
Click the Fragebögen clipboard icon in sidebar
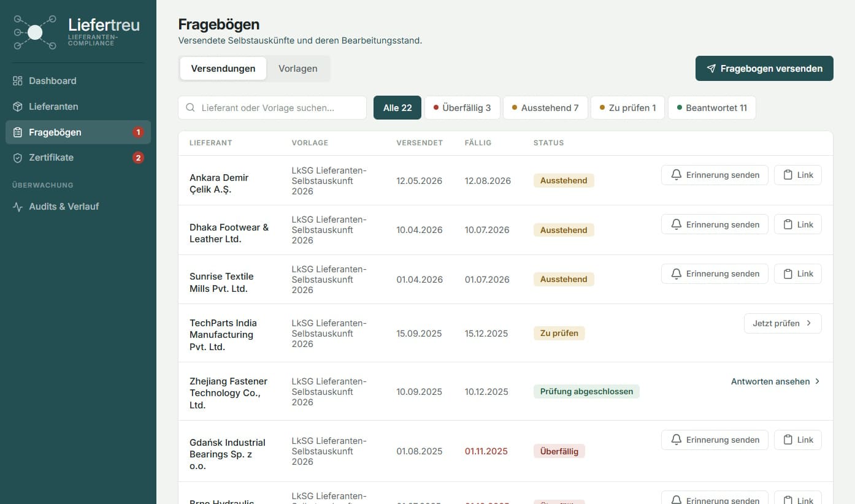click(17, 132)
